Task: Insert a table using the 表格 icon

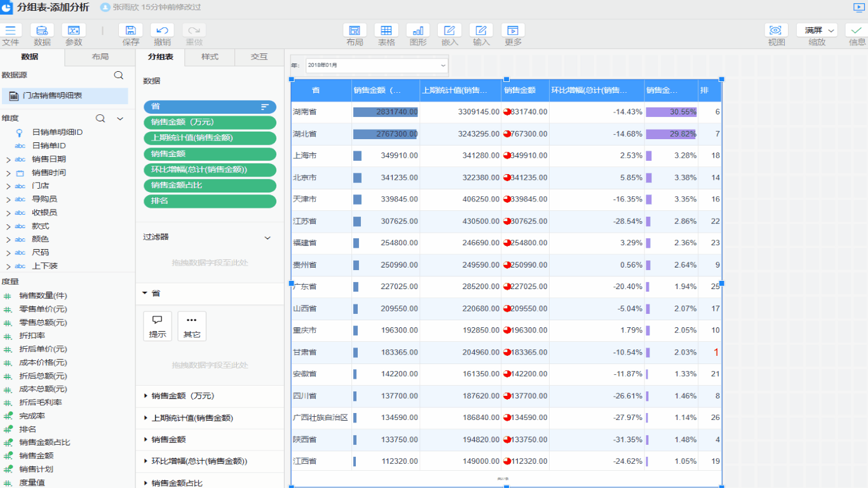Action: (x=386, y=30)
